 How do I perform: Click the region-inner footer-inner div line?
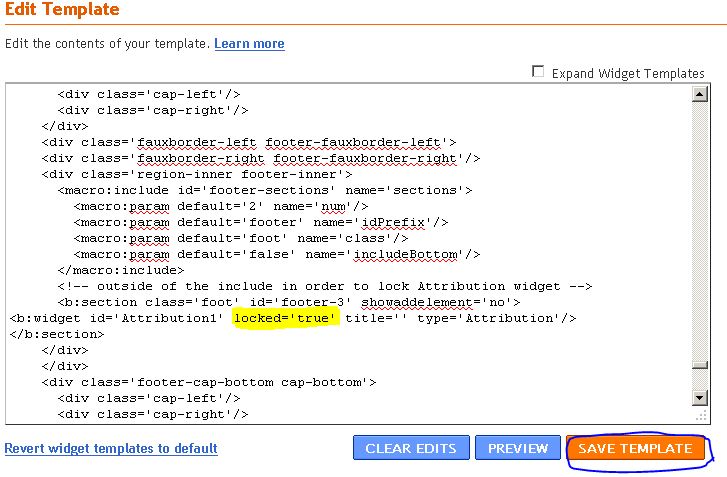pyautogui.click(x=197, y=174)
